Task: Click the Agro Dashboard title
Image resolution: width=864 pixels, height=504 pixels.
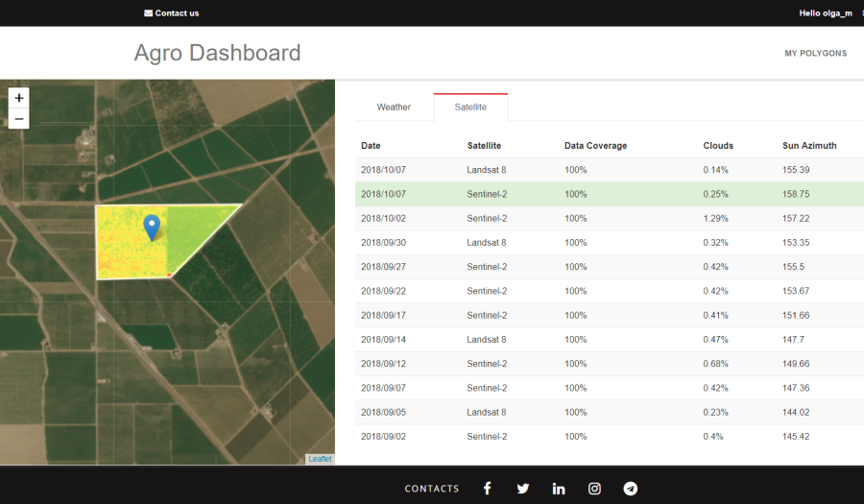Action: pos(218,53)
